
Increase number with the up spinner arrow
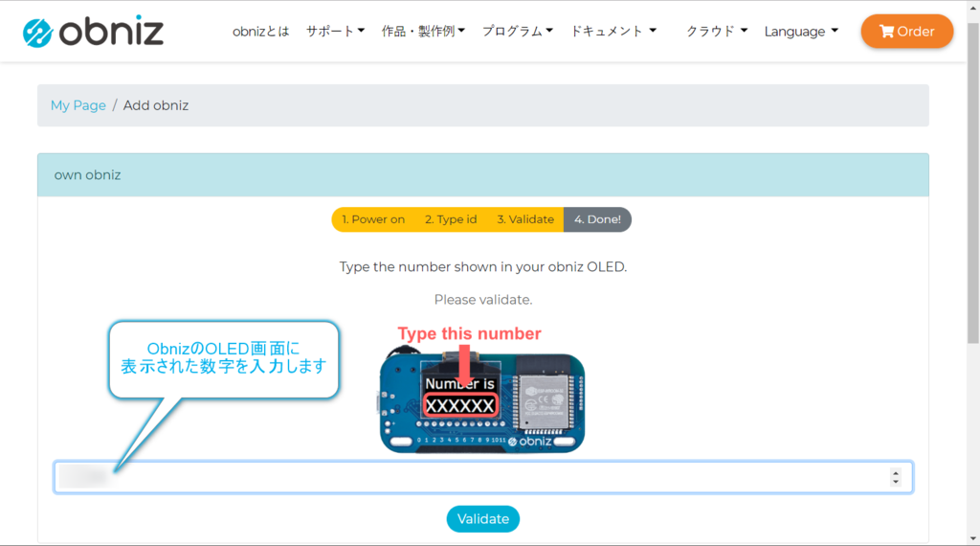(896, 473)
